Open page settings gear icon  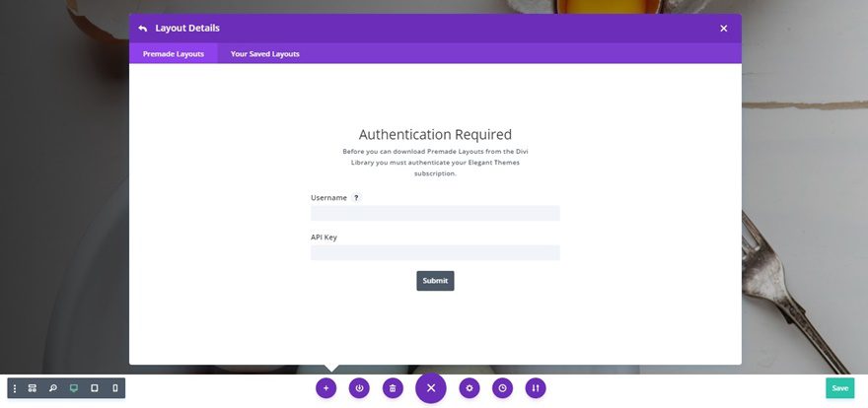[470, 388]
